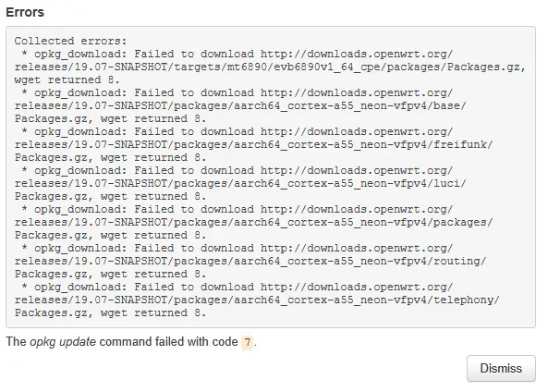Click the base Packages.gz download URL

(x=240, y=105)
